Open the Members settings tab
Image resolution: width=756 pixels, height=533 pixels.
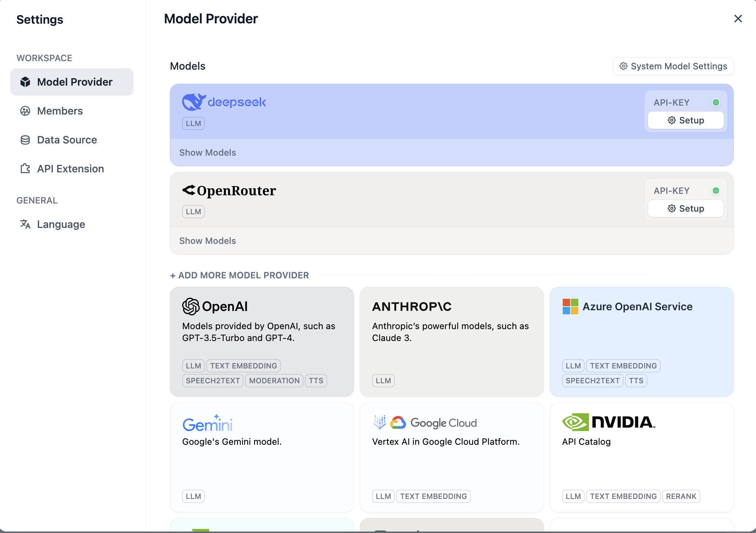tap(72, 111)
